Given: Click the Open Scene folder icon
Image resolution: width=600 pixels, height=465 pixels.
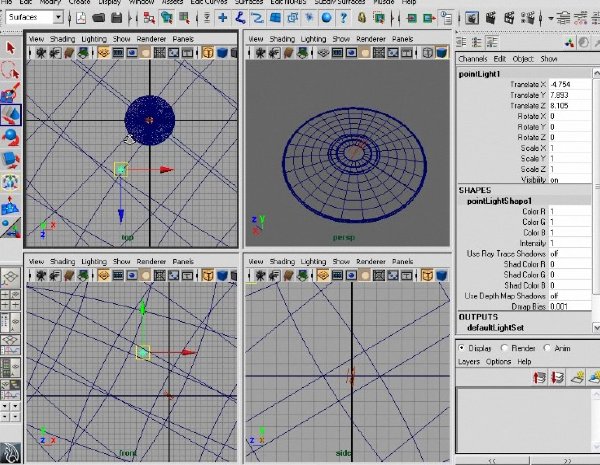Looking at the screenshot, I should pyautogui.click(x=98, y=18).
